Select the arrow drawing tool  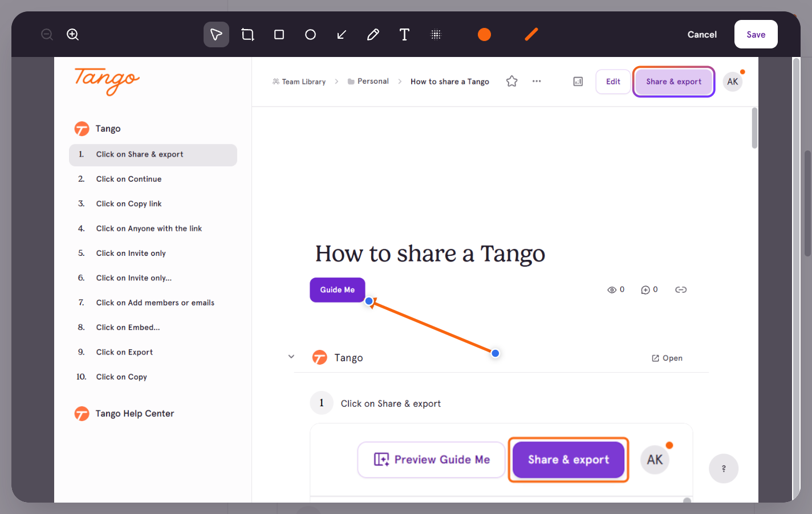(342, 34)
